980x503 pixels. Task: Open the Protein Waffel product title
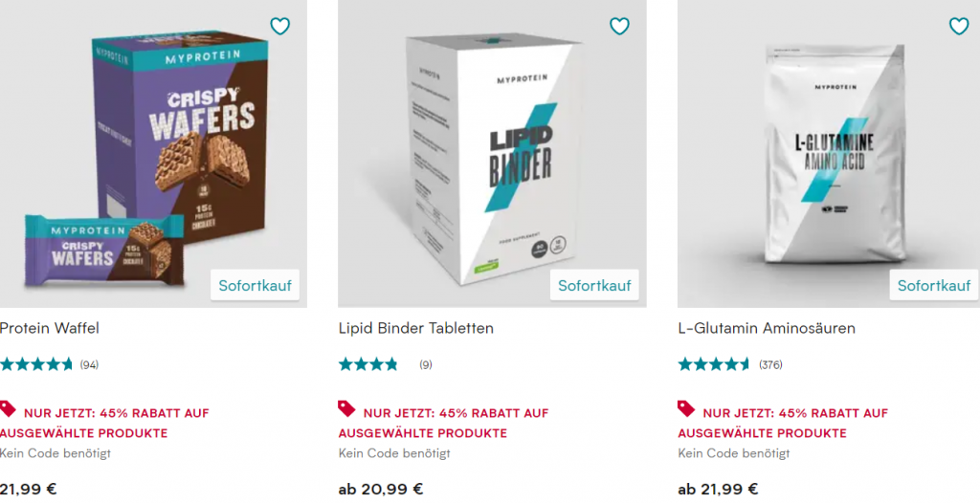50,328
